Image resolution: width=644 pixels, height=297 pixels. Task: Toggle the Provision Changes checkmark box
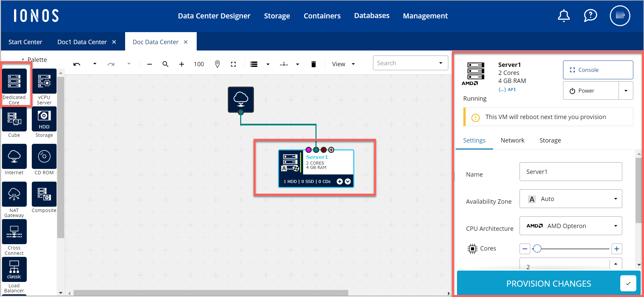[x=628, y=284]
